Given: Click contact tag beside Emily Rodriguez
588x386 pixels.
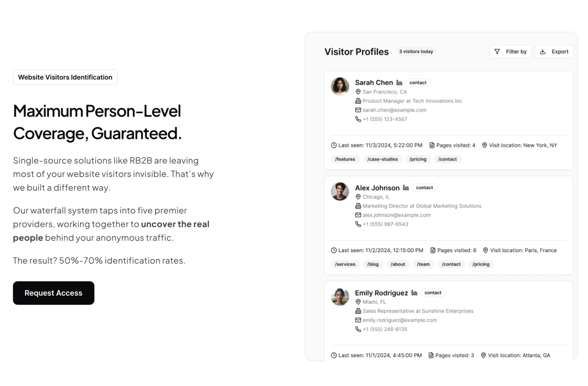Looking at the screenshot, I should 433,292.
